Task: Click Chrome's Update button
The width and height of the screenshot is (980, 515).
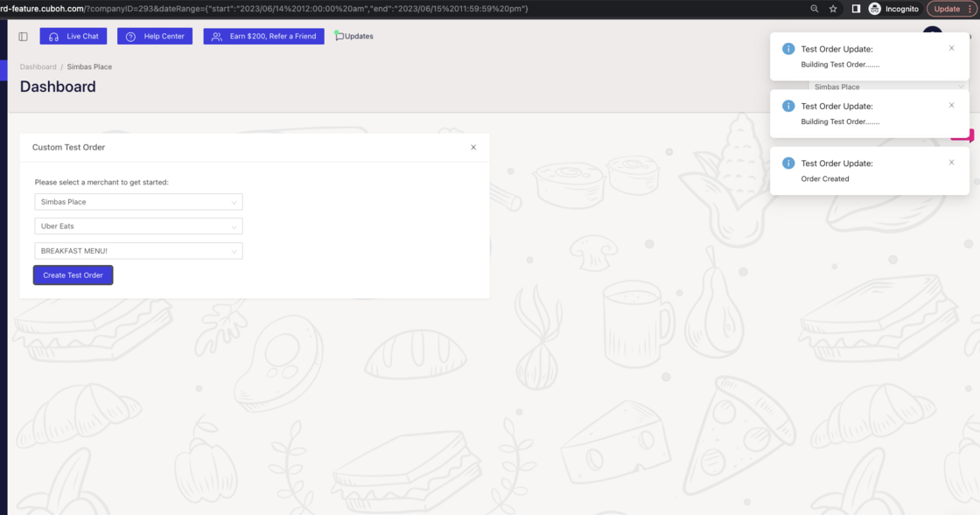Action: tap(947, 9)
